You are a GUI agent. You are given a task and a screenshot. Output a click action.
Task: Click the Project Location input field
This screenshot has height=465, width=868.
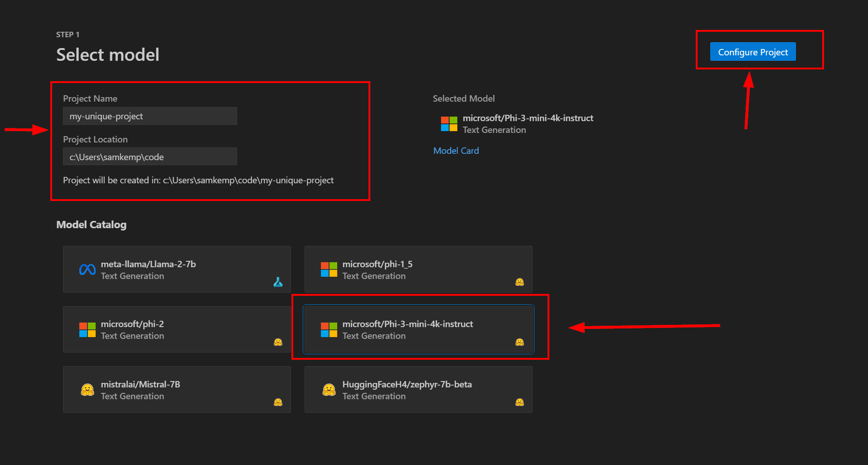[150, 157]
